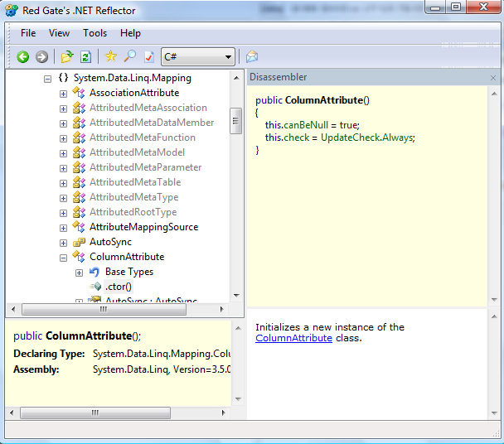Click the check field in the disassembler
This screenshot has height=444, width=504.
click(297, 138)
